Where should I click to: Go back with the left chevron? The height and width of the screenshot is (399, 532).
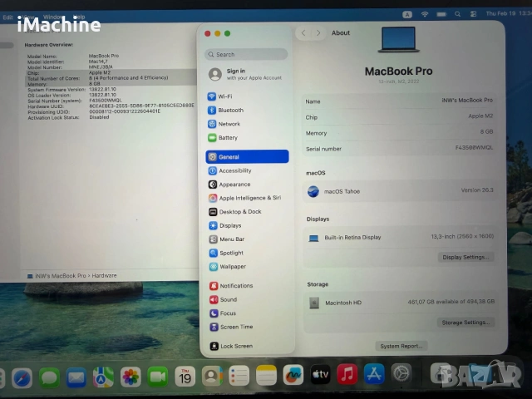303,33
